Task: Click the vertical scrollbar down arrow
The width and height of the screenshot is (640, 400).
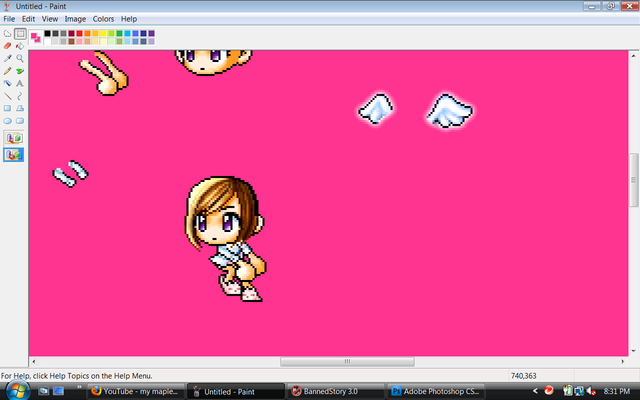Action: point(633,351)
